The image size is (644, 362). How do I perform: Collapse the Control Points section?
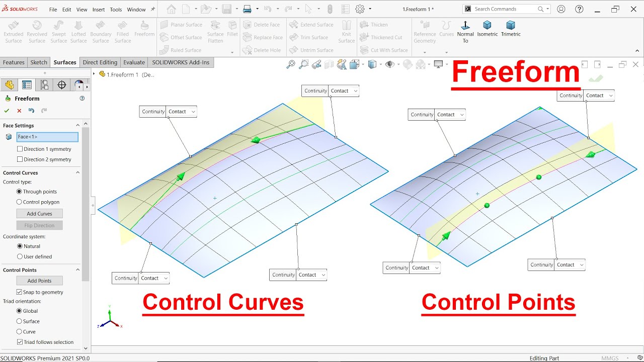77,270
